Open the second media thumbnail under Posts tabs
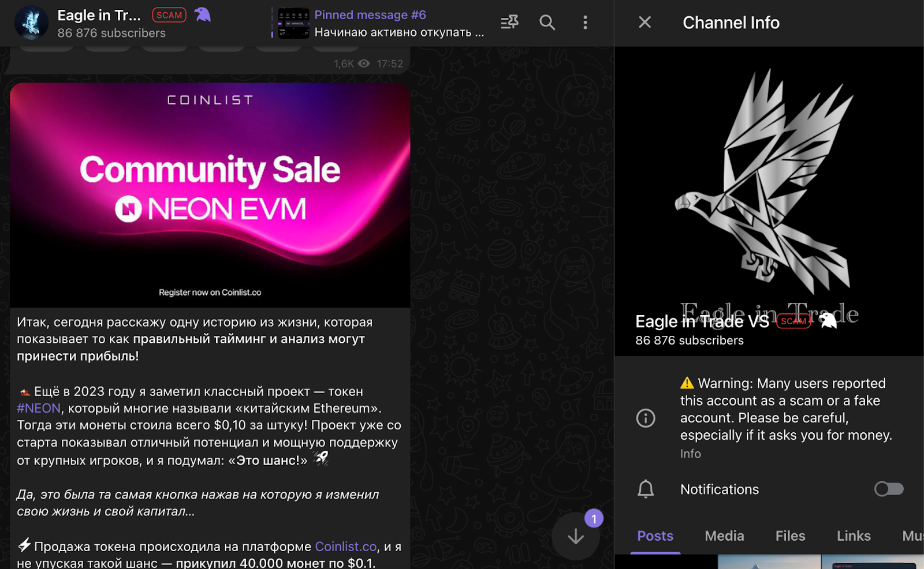This screenshot has width=924, height=569. tap(769, 562)
